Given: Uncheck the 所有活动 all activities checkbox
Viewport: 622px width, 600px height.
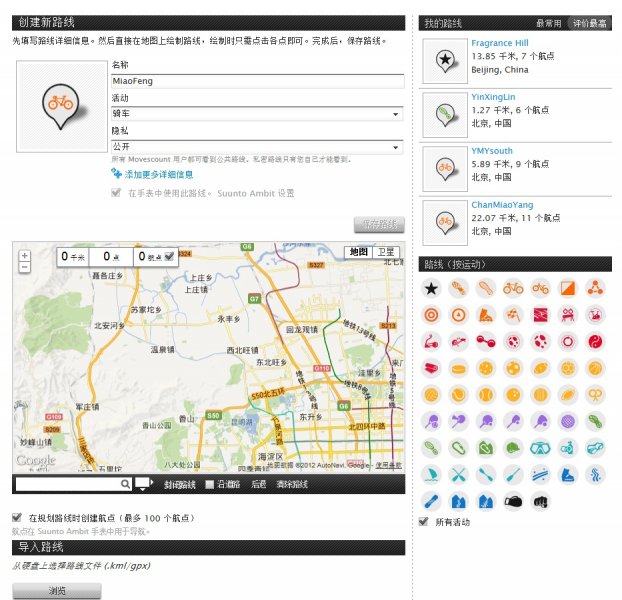Looking at the screenshot, I should pos(424,522).
